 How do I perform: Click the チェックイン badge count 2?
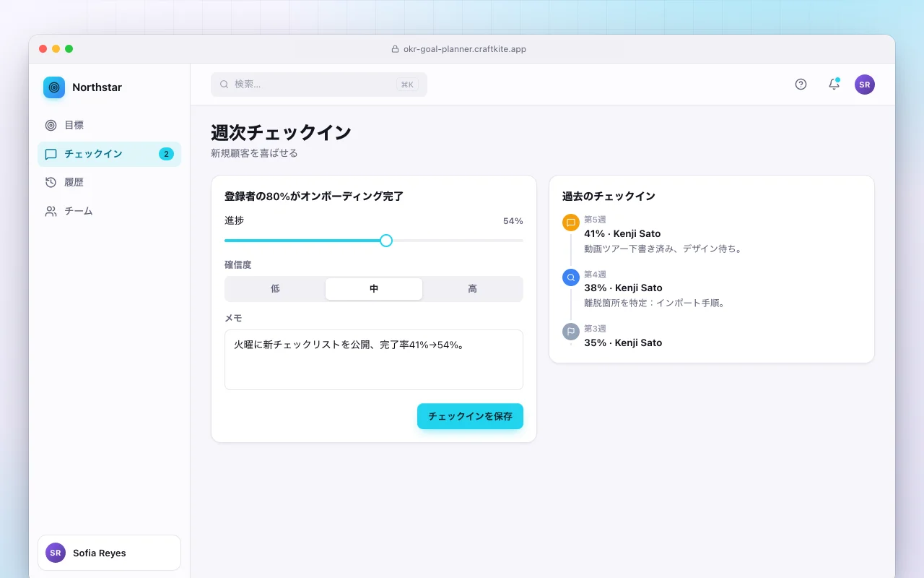click(166, 154)
